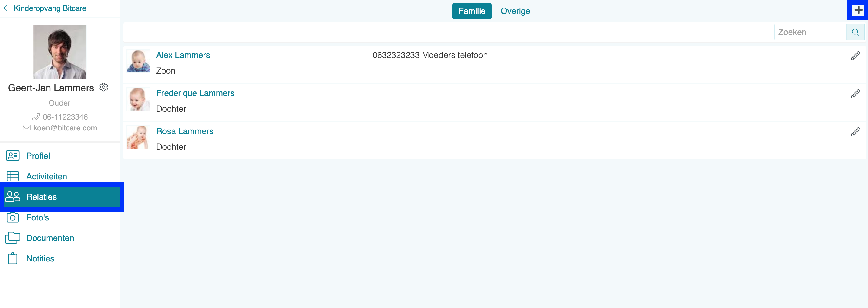
Task: Switch to the Familie tab
Action: tap(472, 11)
